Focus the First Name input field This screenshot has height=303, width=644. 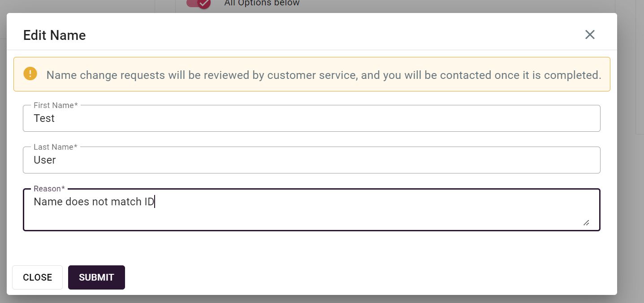pos(311,118)
